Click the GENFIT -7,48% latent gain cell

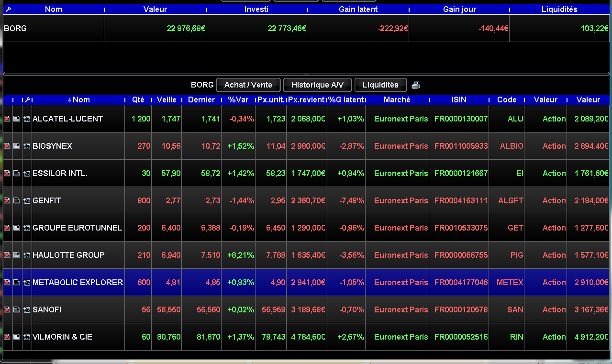point(346,200)
